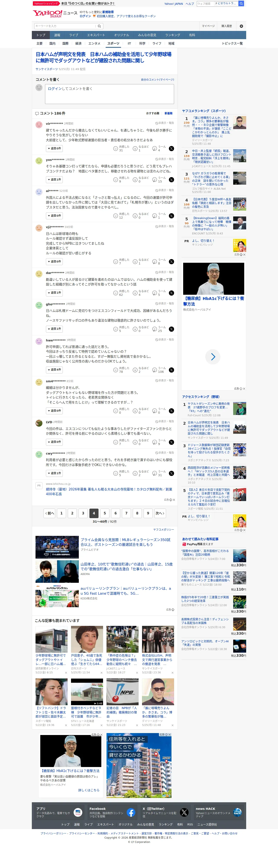Toggle 共感した on dar******** comment
The width and height of the screenshot is (278, 868).
pyautogui.click(x=121, y=293)
